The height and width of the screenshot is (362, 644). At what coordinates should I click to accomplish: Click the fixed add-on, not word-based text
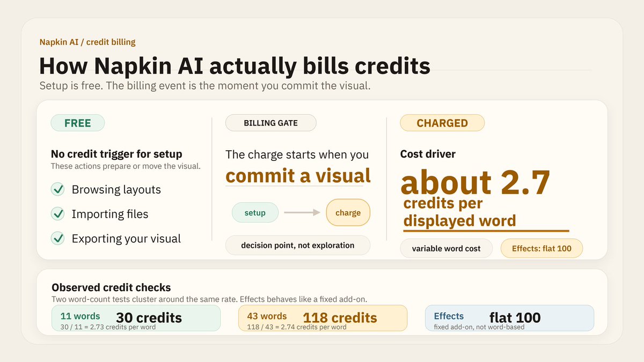pos(479,327)
